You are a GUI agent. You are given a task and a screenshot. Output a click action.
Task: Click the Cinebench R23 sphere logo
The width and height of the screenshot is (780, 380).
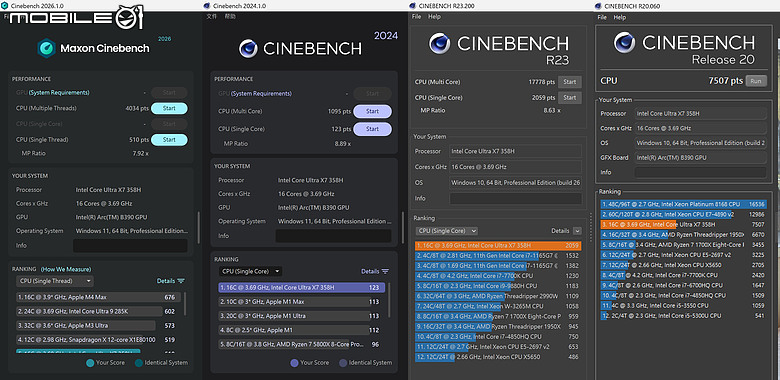[x=439, y=44]
